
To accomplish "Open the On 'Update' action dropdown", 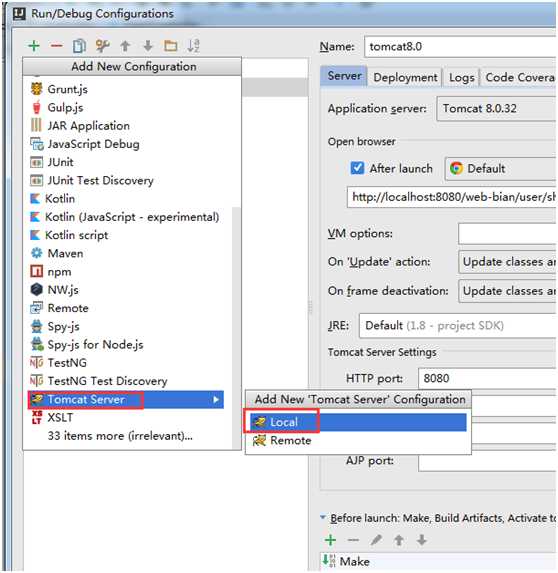I will pos(508,262).
